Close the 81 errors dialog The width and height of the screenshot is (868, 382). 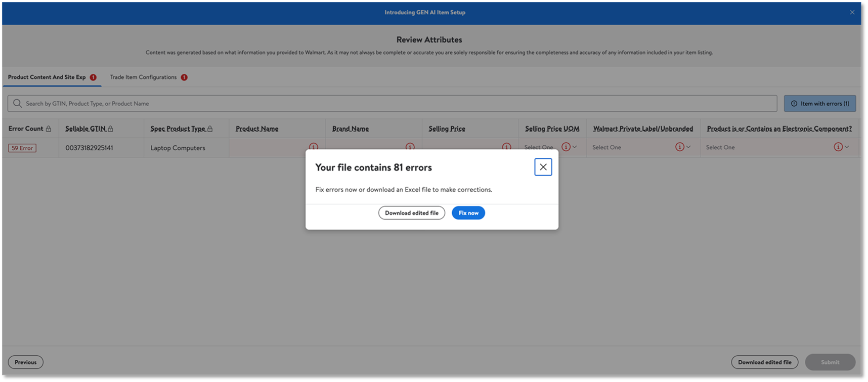pyautogui.click(x=543, y=167)
